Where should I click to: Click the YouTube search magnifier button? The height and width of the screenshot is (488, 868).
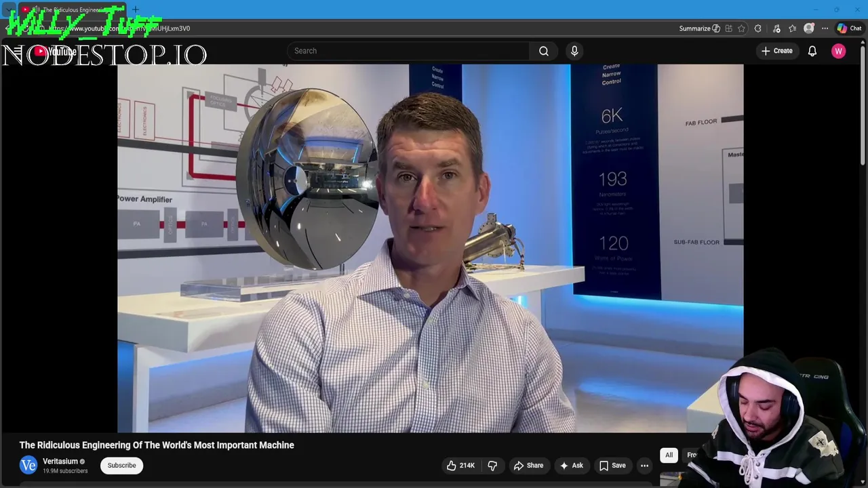click(544, 51)
